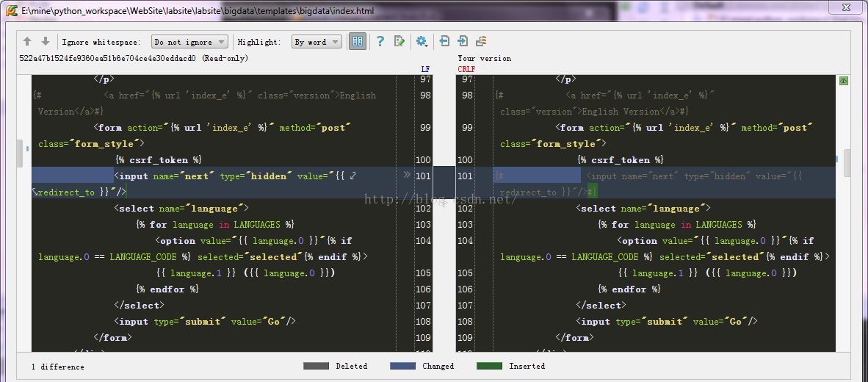Screen dimensions: 868x382
Task: Open diff help question mark icon
Action: coord(380,41)
